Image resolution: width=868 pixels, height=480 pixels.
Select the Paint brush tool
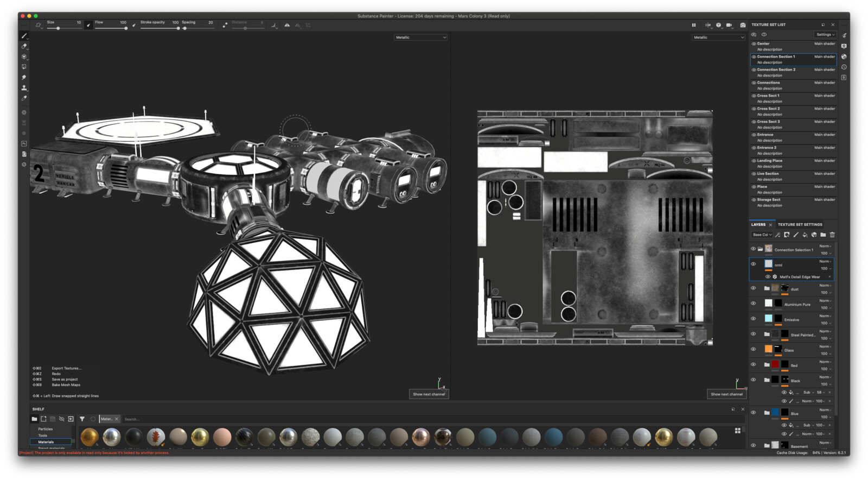(24, 36)
